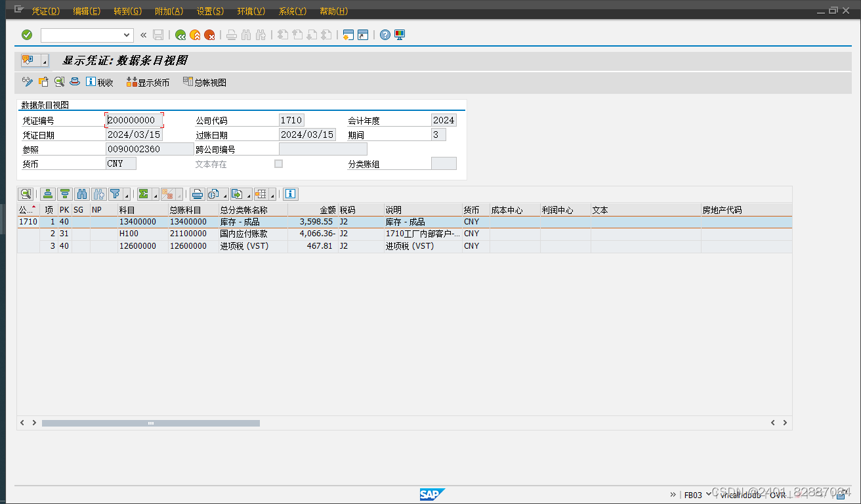Viewport: 861px width, 504px height.
Task: Toggle the 文本存在 checkbox
Action: pos(278,163)
